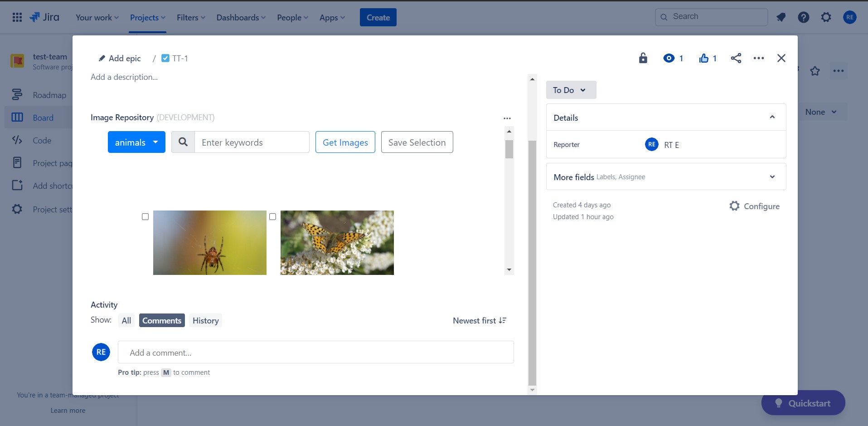Viewport: 868px width, 426px height.
Task: Click the Code sidebar icon
Action: (17, 140)
